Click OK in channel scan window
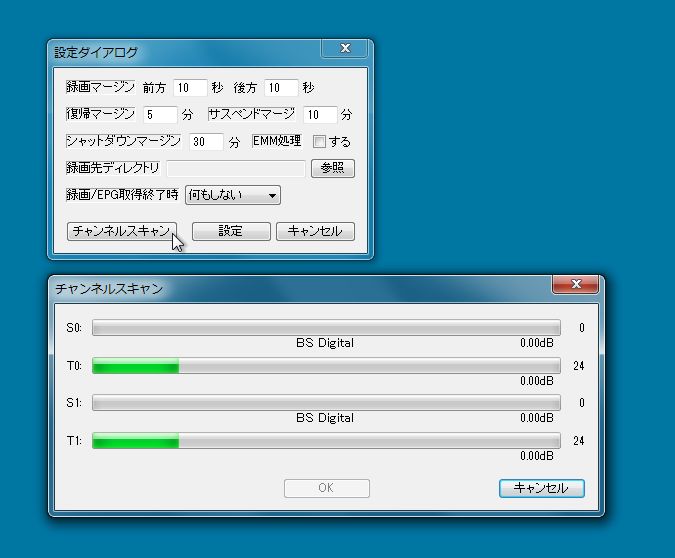675x558 pixels. [327, 488]
